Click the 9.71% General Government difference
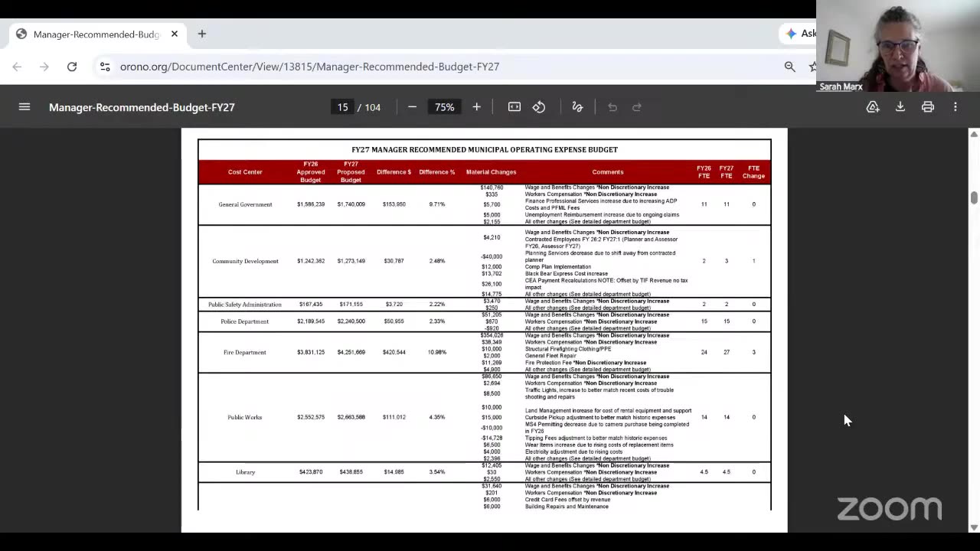 437,204
